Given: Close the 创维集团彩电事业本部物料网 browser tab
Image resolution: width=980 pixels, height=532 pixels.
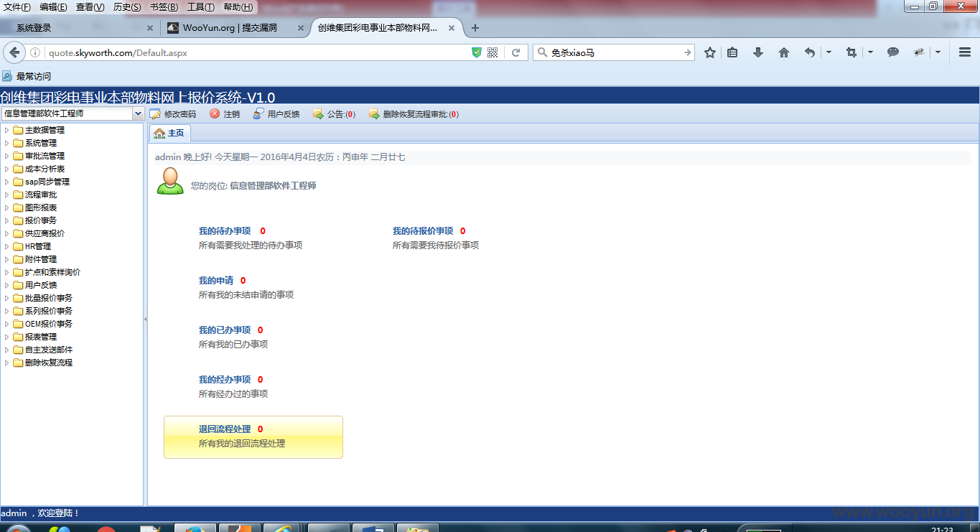Looking at the screenshot, I should 452,28.
